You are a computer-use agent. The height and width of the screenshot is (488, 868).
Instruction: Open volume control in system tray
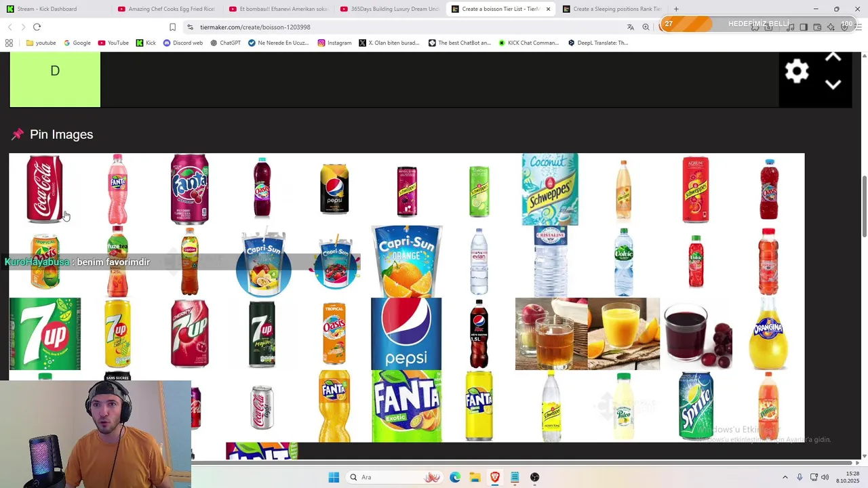click(x=825, y=477)
